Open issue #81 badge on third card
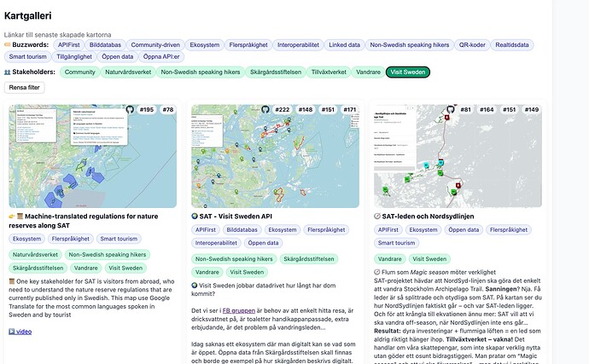Image resolution: width=589 pixels, height=364 pixels. click(465, 110)
